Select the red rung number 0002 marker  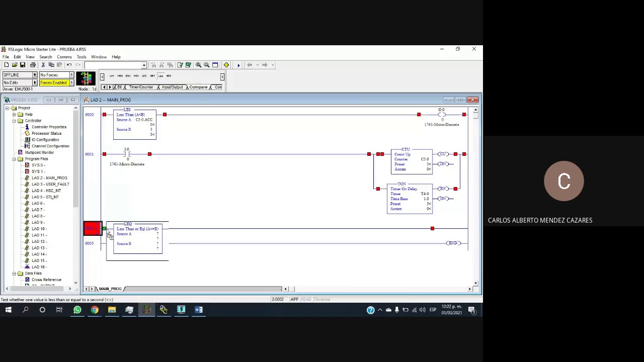click(93, 229)
